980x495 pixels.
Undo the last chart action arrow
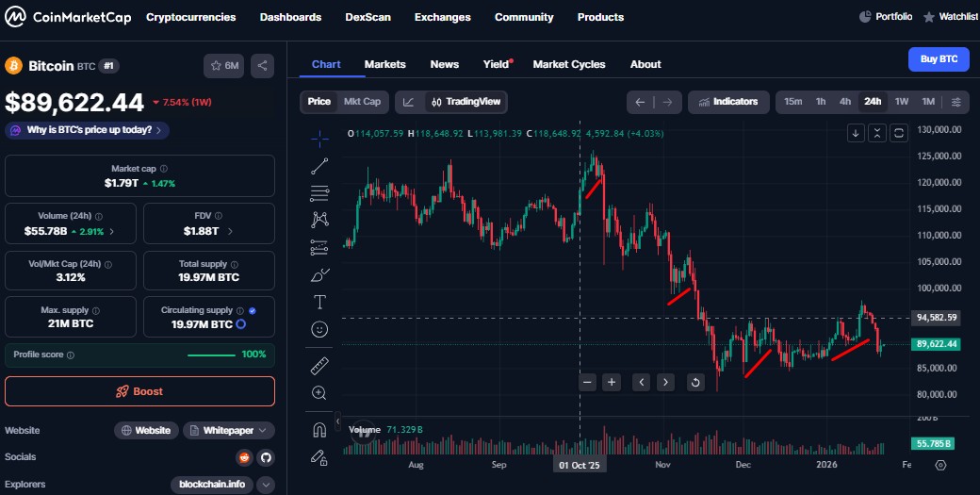[640, 102]
